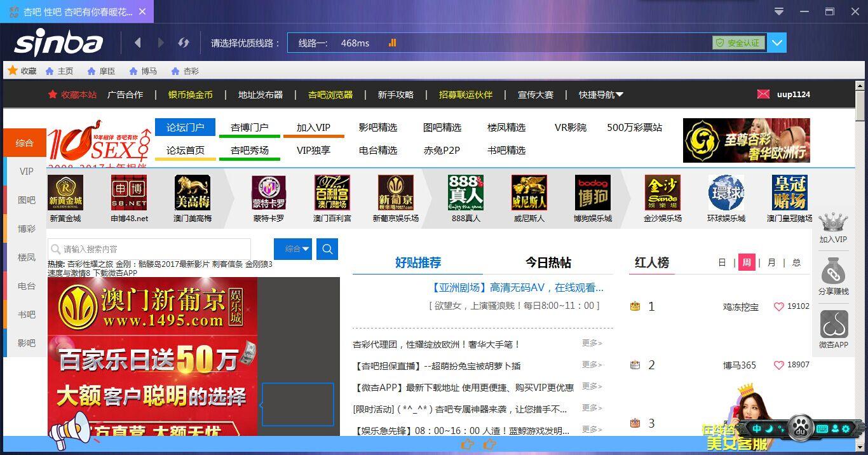Image resolution: width=868 pixels, height=455 pixels.
Task: Click the 澳门百利宫 logo icon
Action: coord(332,193)
